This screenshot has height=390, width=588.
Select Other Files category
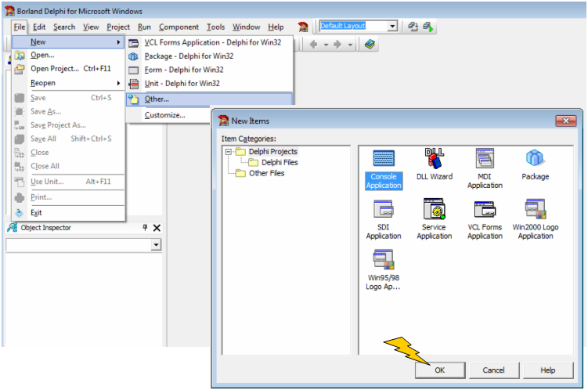pos(267,173)
